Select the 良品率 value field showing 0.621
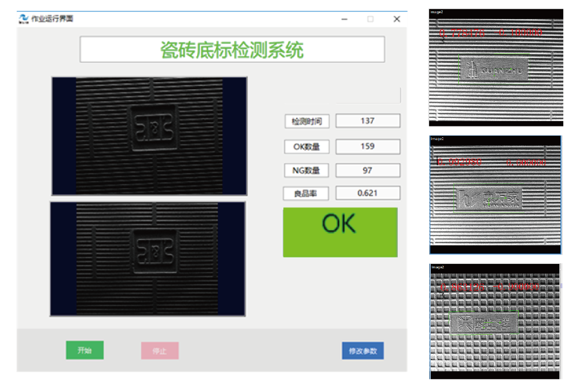Viewport: 581px width, 392px height. click(x=368, y=193)
